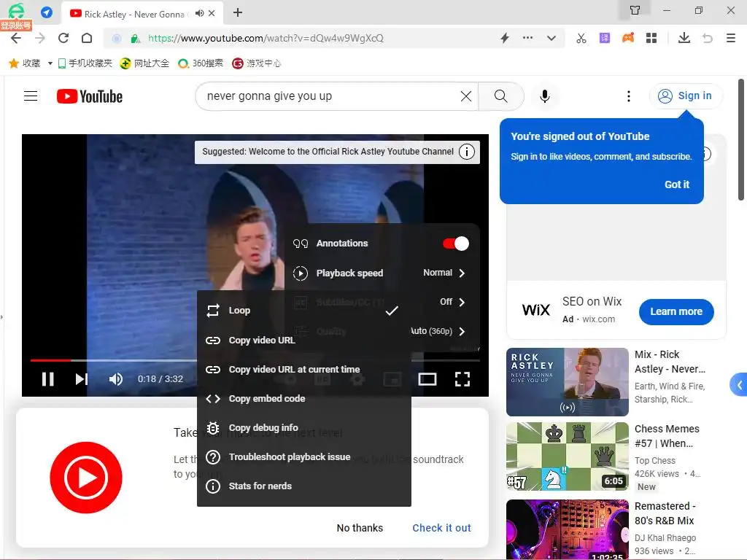Pause the video

[x=47, y=379]
